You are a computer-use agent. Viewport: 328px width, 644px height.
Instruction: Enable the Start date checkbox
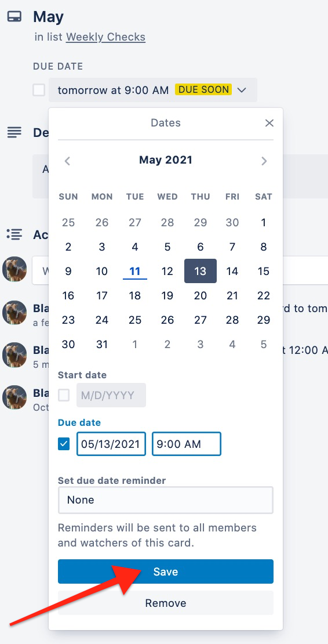64,396
